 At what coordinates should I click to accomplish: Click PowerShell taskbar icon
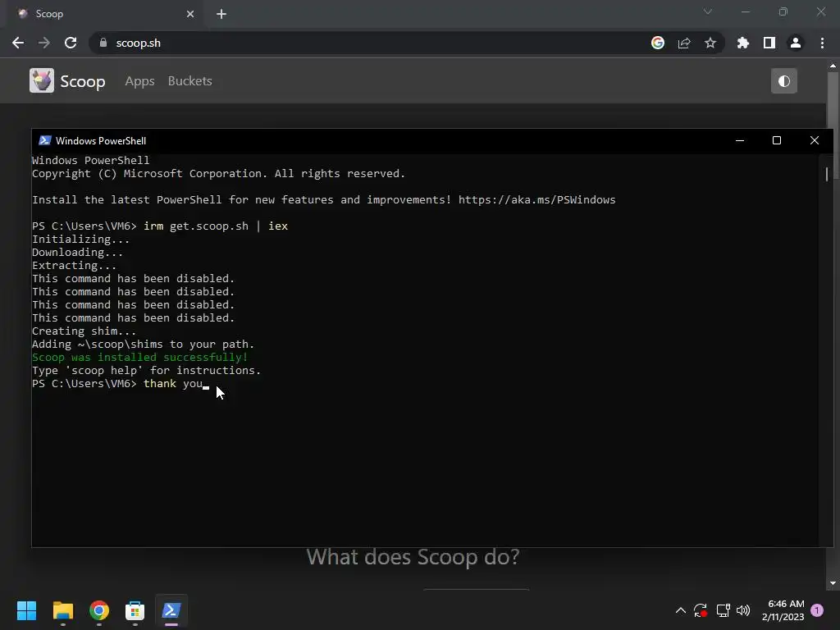tap(171, 610)
